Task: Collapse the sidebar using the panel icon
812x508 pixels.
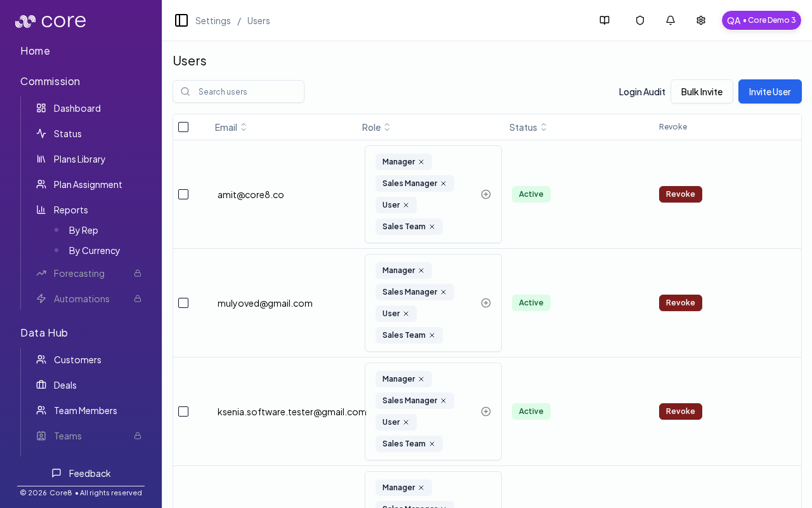Action: click(181, 20)
